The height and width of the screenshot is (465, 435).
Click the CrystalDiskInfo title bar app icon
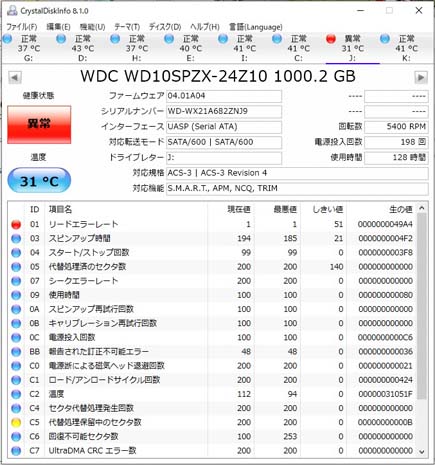pyautogui.click(x=12, y=11)
